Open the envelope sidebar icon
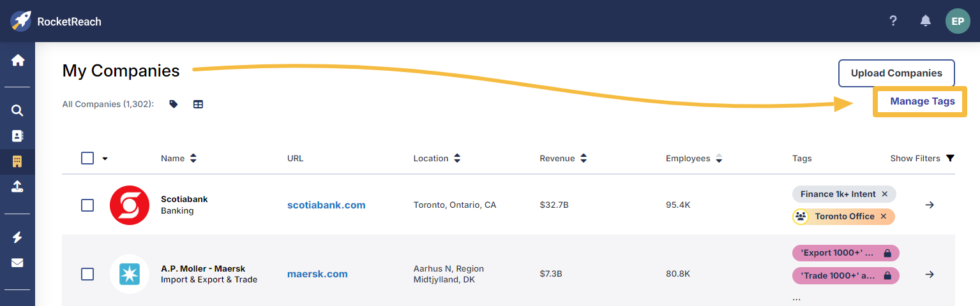 click(18, 263)
